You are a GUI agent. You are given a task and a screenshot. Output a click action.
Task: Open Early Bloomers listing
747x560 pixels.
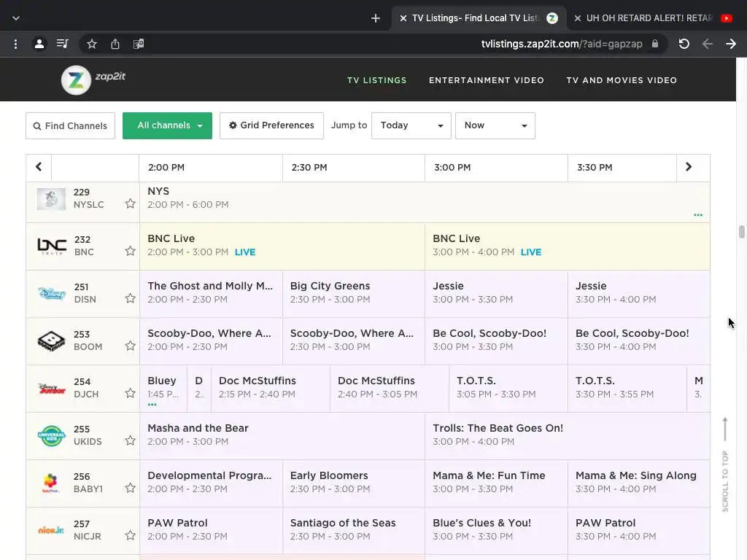(354, 483)
